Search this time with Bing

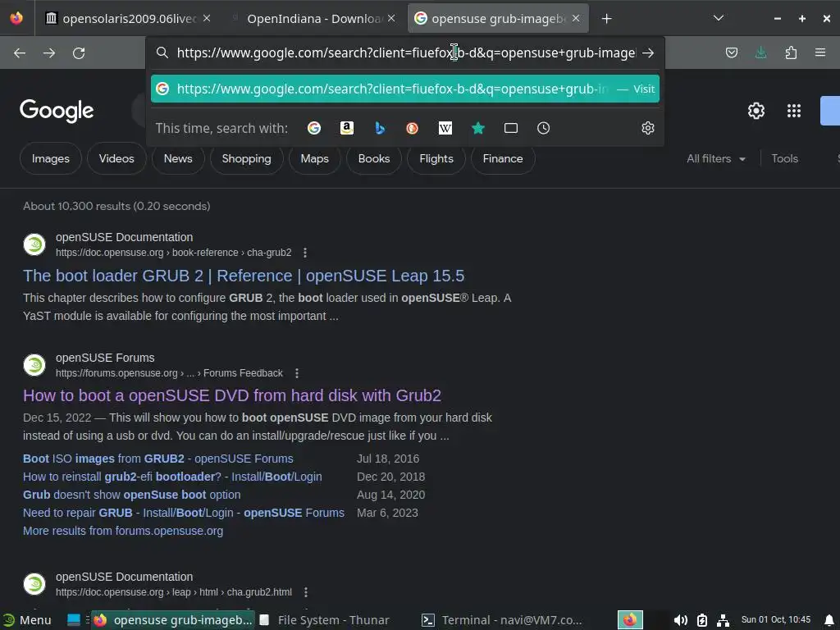click(380, 128)
